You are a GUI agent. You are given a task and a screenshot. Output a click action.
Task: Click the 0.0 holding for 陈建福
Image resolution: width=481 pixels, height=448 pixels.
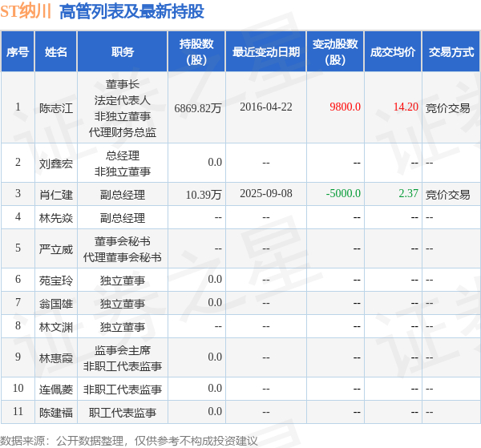215,411
